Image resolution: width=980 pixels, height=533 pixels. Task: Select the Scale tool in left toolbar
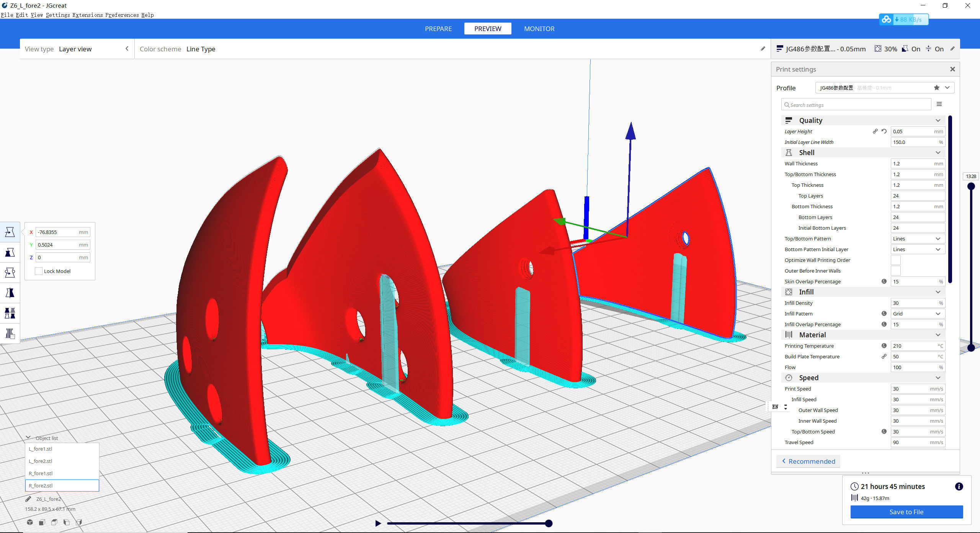coord(10,252)
